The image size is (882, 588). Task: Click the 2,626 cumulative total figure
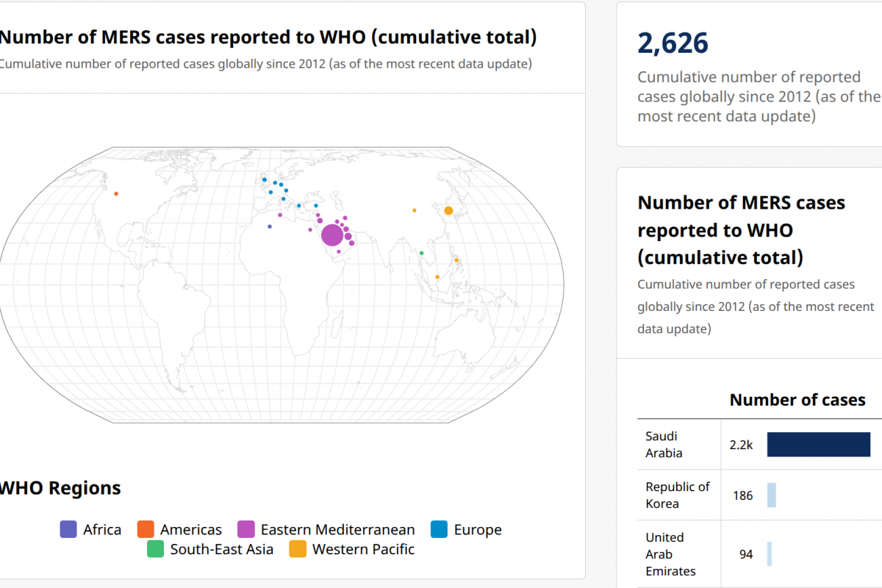(673, 44)
